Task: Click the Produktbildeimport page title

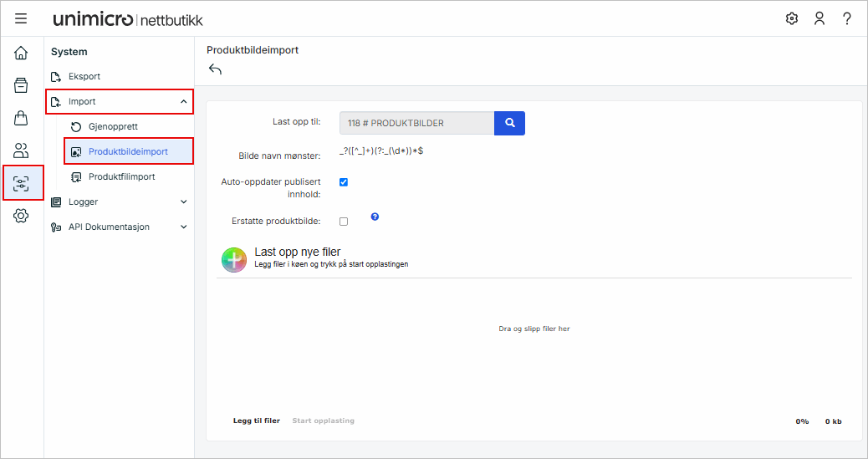Action: pyautogui.click(x=253, y=50)
